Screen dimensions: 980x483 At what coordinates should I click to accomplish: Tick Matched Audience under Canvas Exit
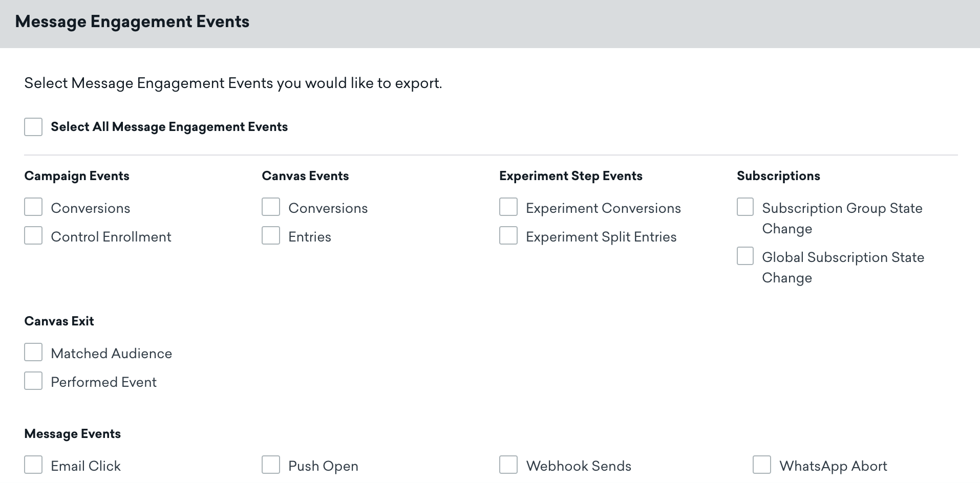click(x=33, y=353)
